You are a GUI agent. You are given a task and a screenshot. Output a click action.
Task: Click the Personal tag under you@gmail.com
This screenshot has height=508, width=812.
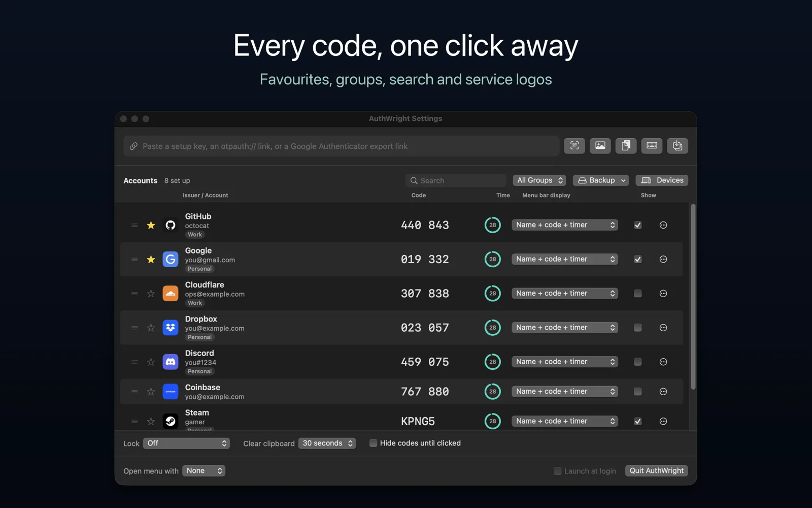coord(199,269)
